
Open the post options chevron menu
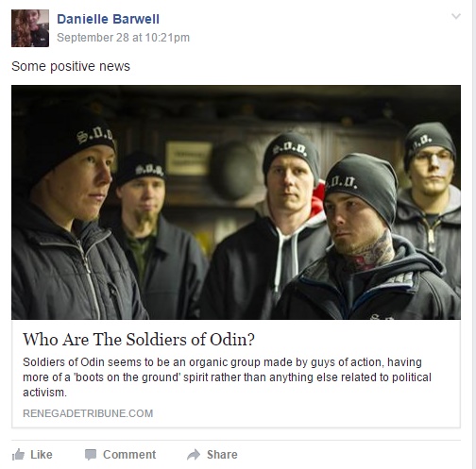456,16
